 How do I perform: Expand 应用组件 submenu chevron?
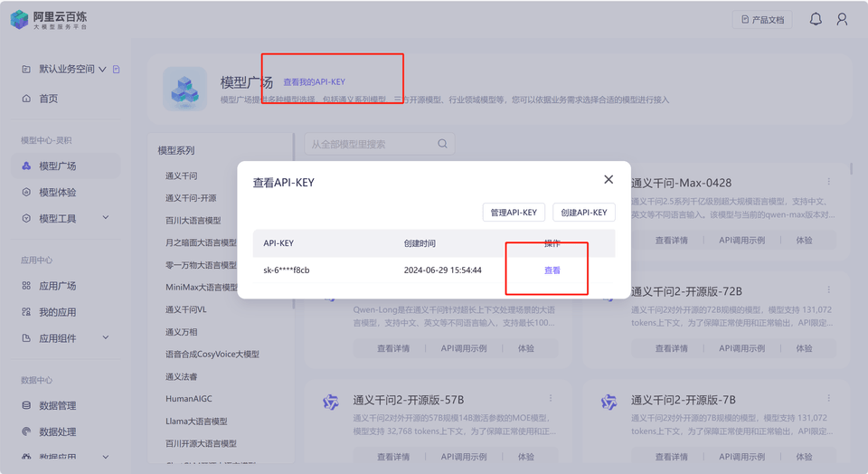coord(106,337)
